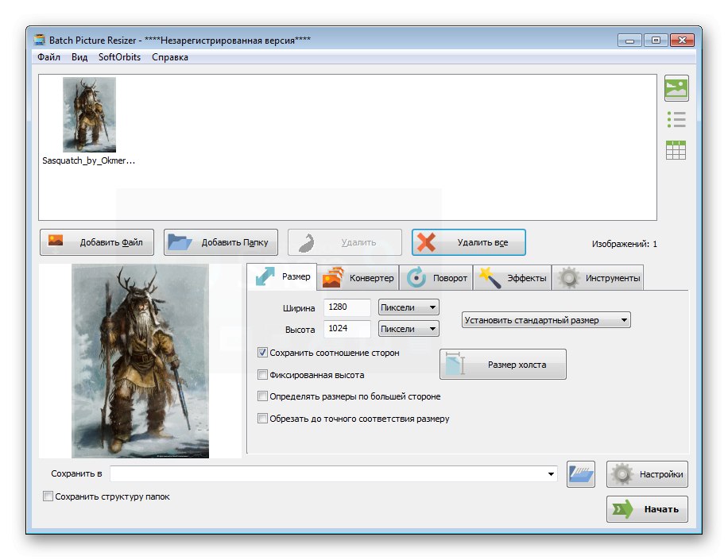Open the Конвертер tab
Image resolution: width=728 pixels, height=560 pixels.
(x=358, y=278)
